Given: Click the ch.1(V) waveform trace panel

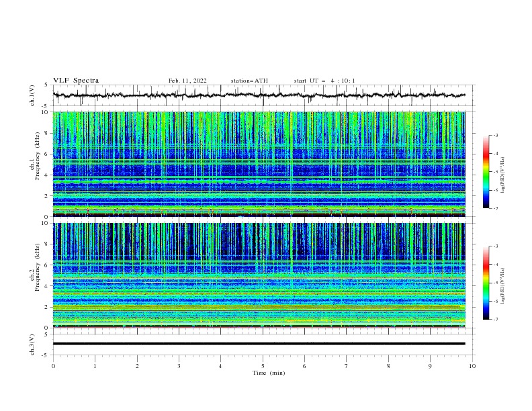Looking at the screenshot, I should tap(263, 95).
